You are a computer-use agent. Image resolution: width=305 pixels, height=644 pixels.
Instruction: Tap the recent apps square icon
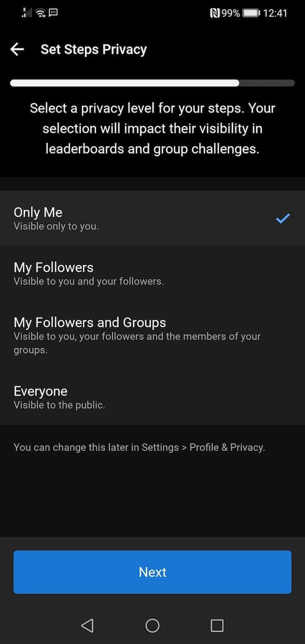[217, 625]
